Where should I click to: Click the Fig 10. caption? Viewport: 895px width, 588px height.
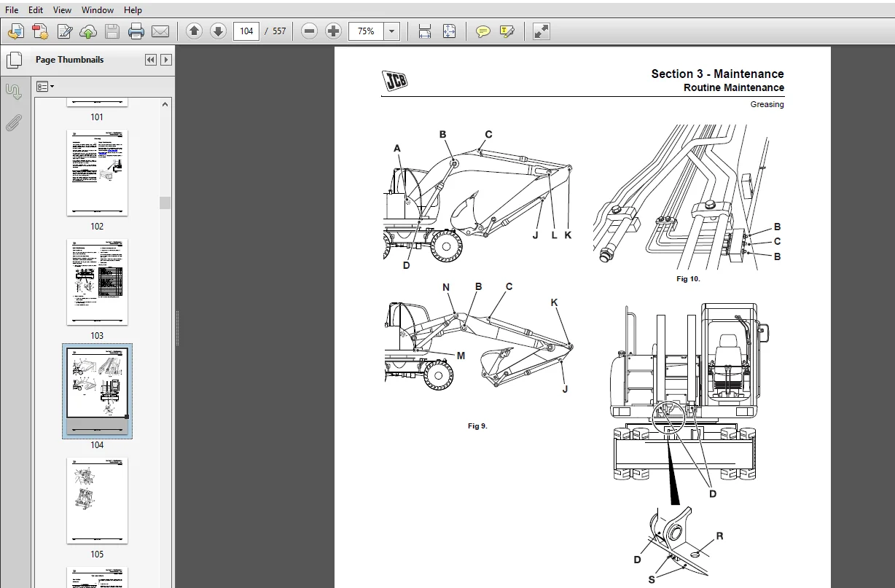(688, 279)
